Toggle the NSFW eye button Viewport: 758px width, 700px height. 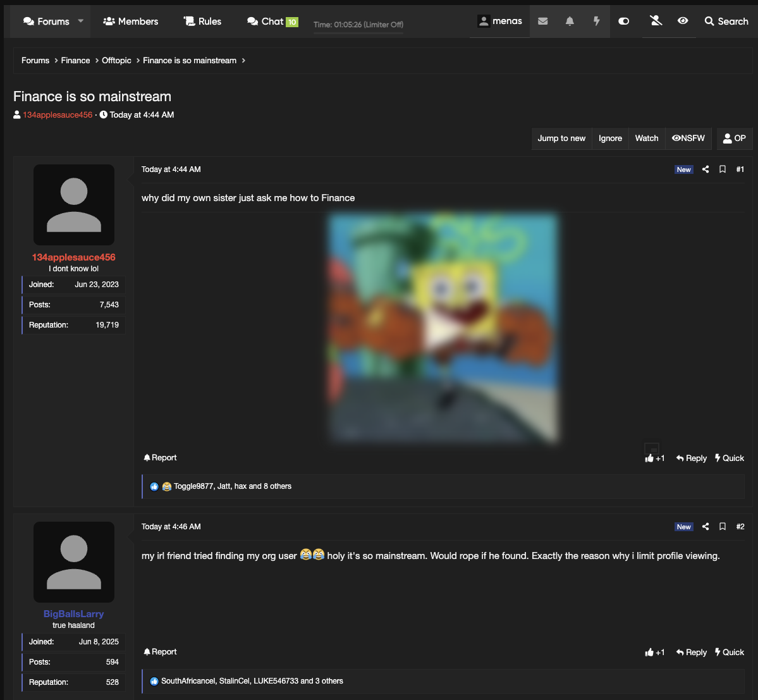tap(688, 138)
